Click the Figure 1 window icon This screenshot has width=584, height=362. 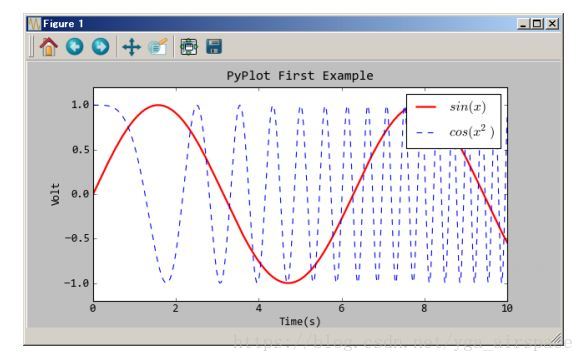34,24
